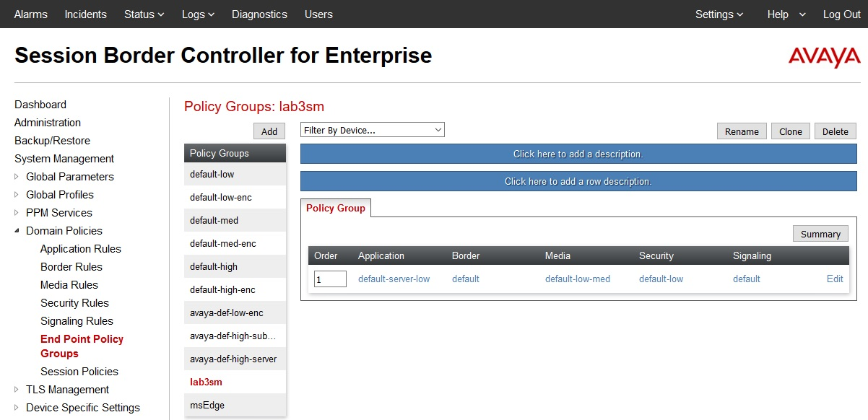Click Log Out
This screenshot has height=420, width=868.
842,14
